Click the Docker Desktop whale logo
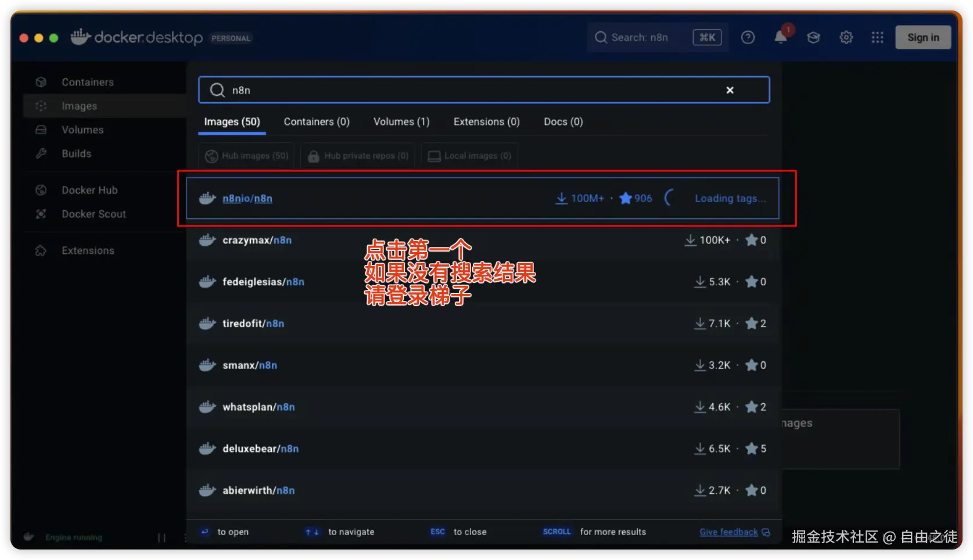 pos(80,37)
